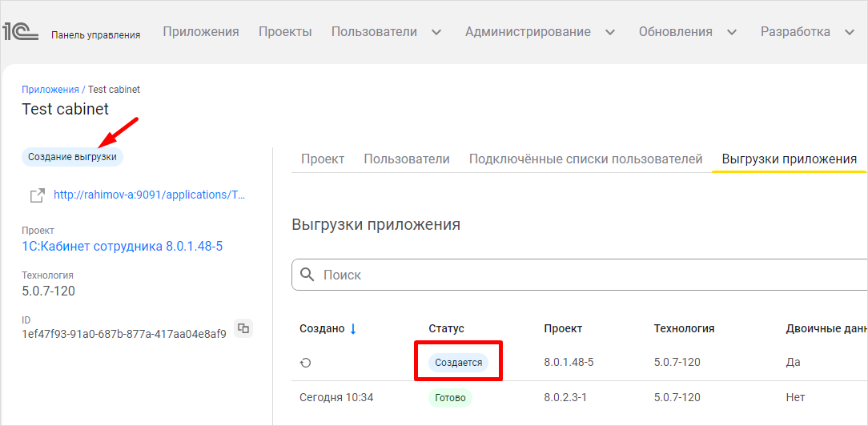Sort by the Создано column header
This screenshot has width=868, height=426.
click(322, 328)
